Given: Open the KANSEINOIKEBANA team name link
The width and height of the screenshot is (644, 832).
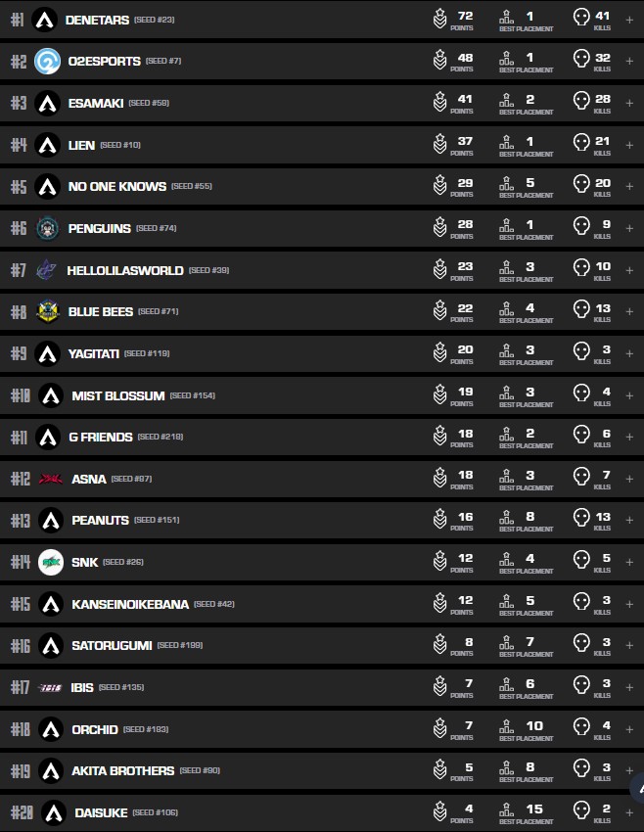Looking at the screenshot, I should tap(130, 604).
